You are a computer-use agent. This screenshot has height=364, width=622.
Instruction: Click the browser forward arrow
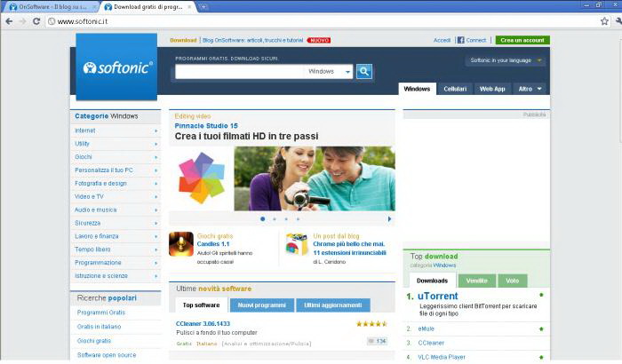pyautogui.click(x=22, y=21)
